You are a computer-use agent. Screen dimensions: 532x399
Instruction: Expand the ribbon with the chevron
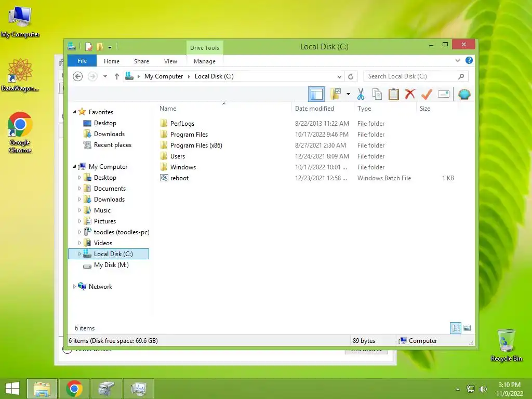click(457, 60)
